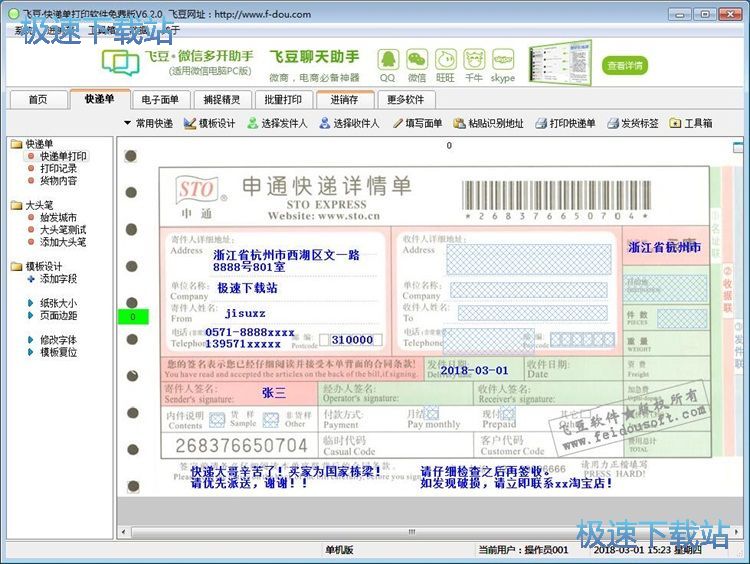Click the software preview thumbnail in the banner

[560, 63]
